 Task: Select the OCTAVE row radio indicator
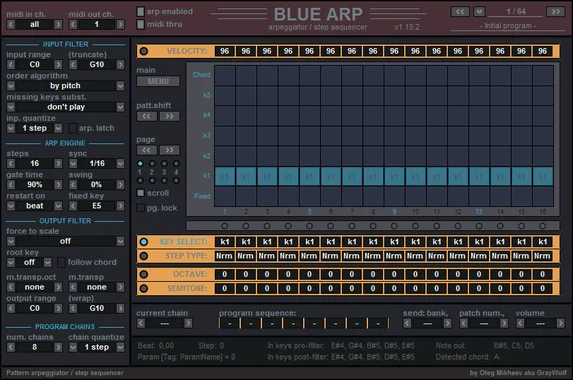coord(144,274)
